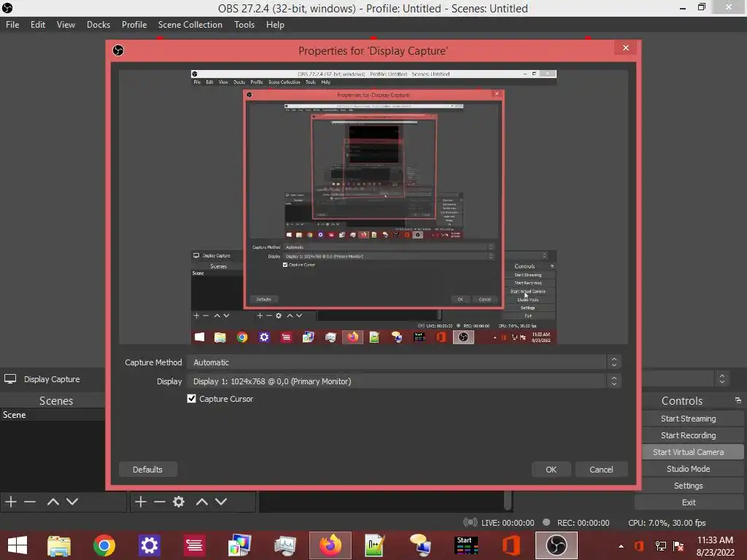This screenshot has width=747, height=560.
Task: Open the purple gear app in the taskbar
Action: 149,545
